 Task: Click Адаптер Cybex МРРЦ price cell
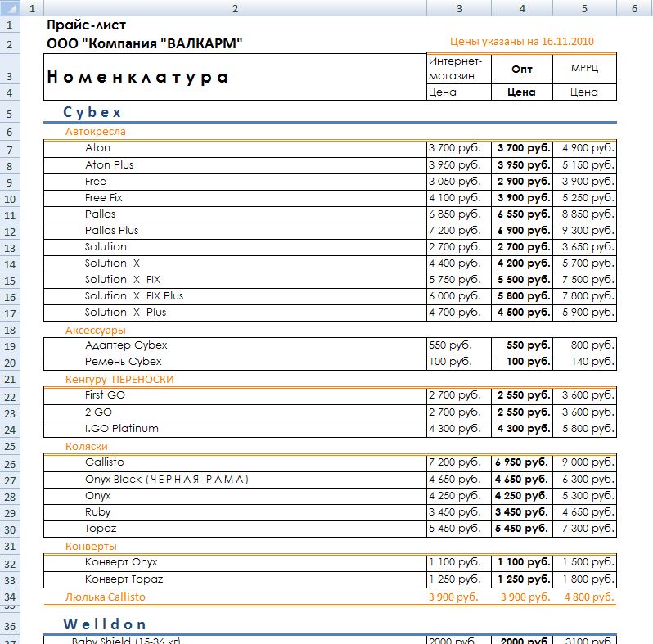pyautogui.click(x=584, y=346)
